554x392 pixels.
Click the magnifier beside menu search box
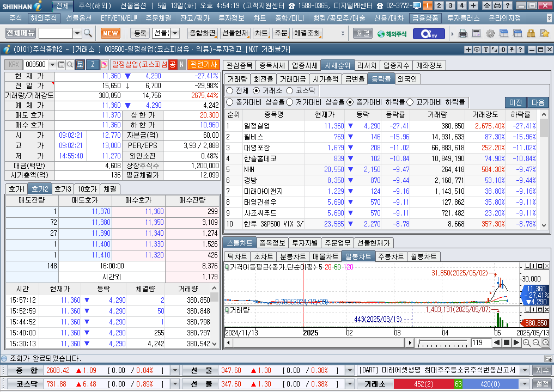tap(88, 33)
